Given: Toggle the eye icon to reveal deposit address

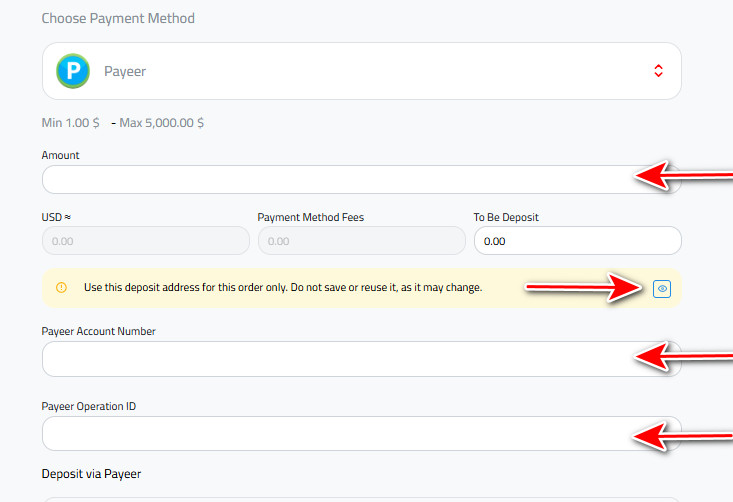Looking at the screenshot, I should 662,289.
